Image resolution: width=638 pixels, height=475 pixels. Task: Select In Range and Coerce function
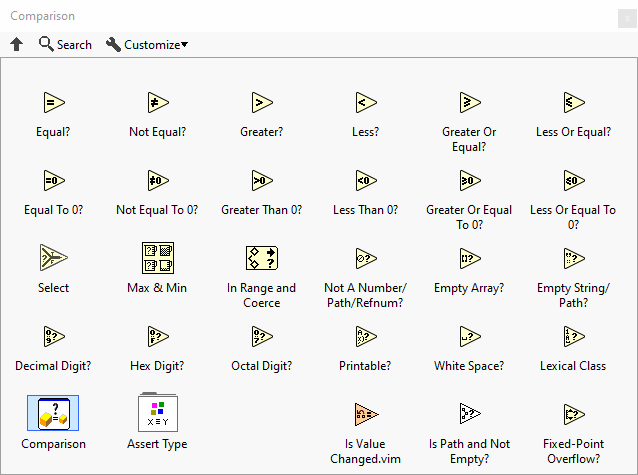(x=261, y=258)
